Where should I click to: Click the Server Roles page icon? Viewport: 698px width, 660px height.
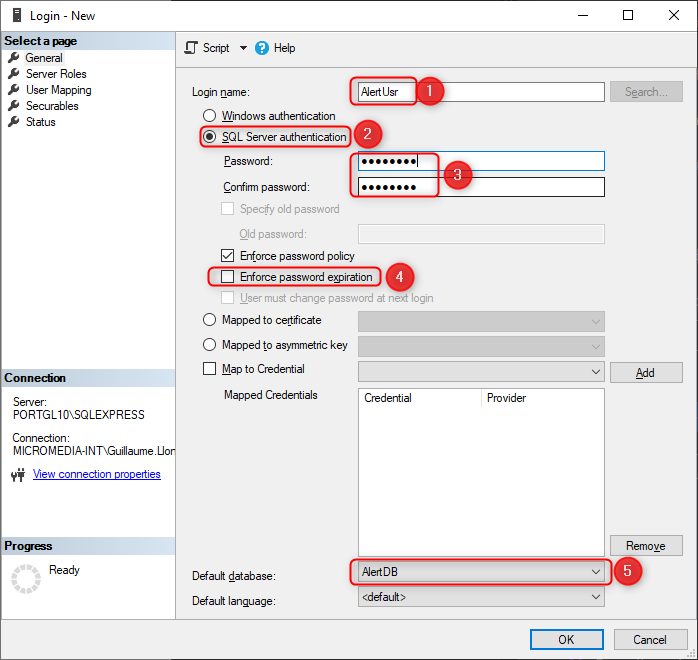coord(14,74)
